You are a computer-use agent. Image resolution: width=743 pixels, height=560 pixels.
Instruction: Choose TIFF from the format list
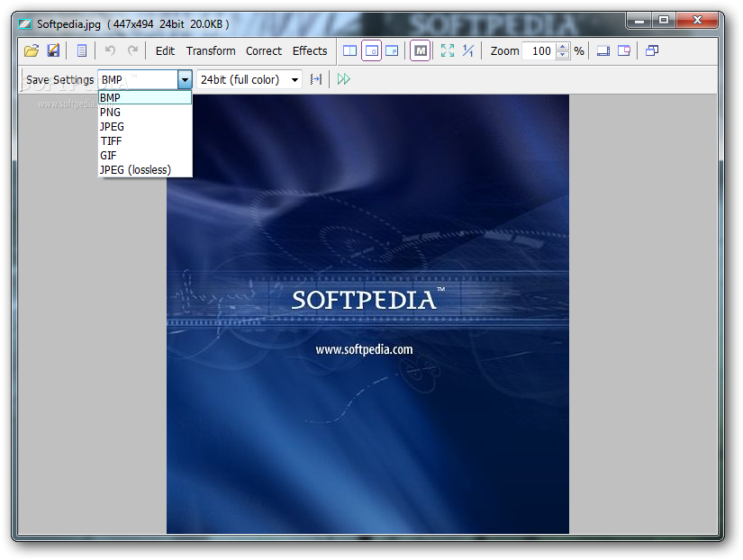click(x=145, y=141)
